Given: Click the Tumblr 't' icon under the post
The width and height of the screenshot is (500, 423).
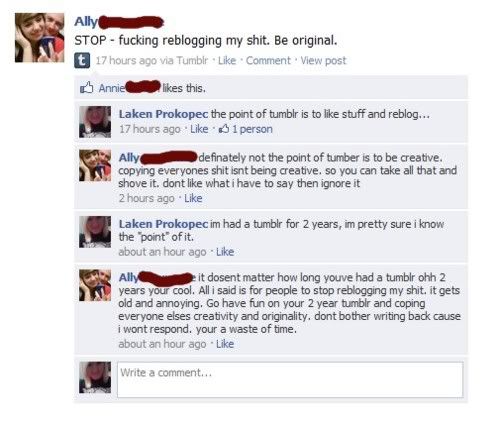Looking at the screenshot, I should click(82, 61).
